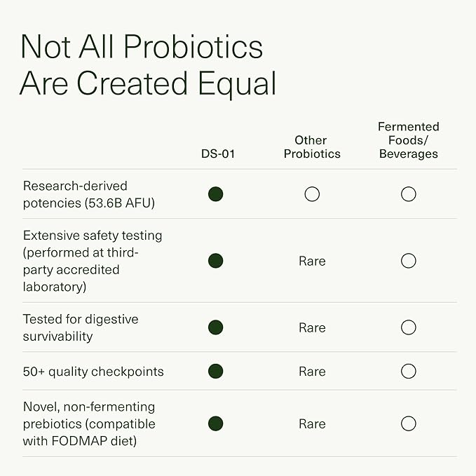Click "Rare" in the digestive survivability row
This screenshot has height=476, width=476.
(312, 327)
